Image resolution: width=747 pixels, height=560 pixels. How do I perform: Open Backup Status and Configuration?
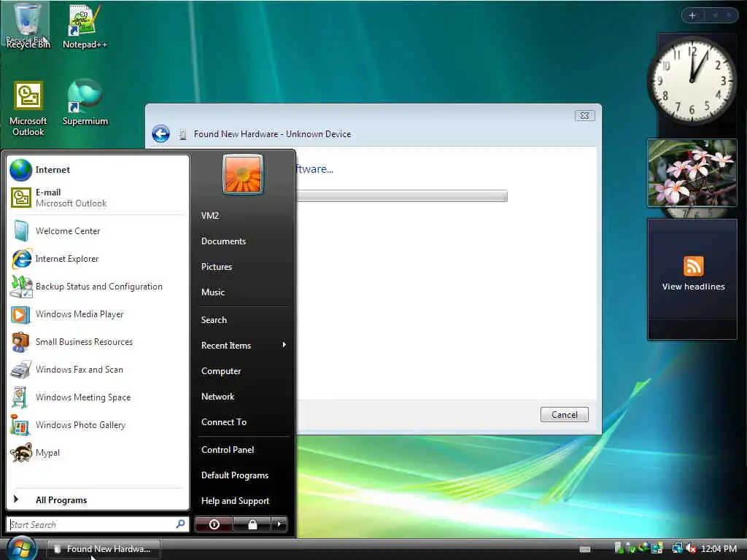[98, 286]
